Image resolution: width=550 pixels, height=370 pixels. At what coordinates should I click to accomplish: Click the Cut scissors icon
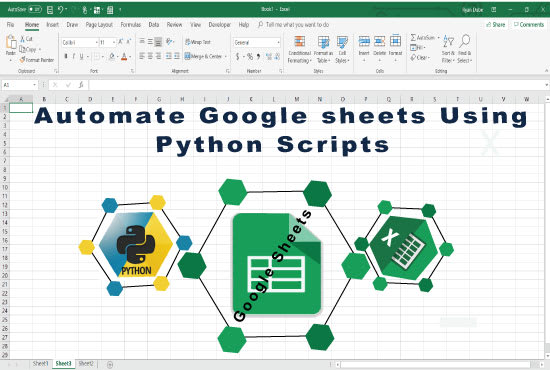point(23,39)
